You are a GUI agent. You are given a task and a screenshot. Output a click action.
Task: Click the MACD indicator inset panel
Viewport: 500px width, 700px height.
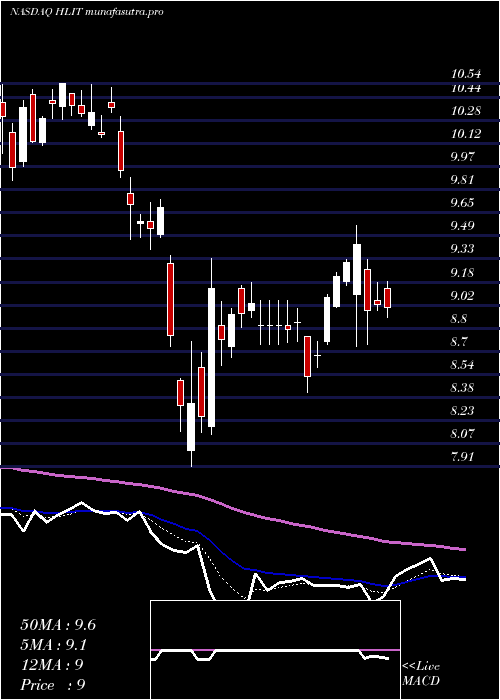[275, 650]
